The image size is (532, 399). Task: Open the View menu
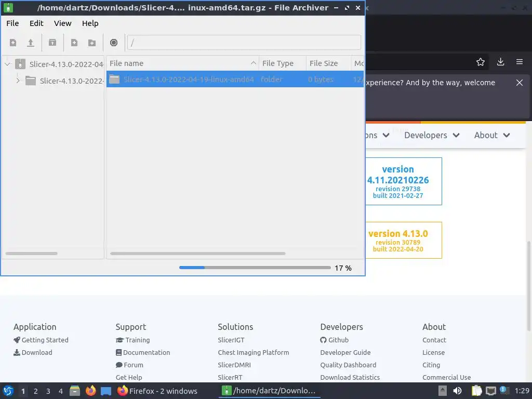tap(63, 23)
